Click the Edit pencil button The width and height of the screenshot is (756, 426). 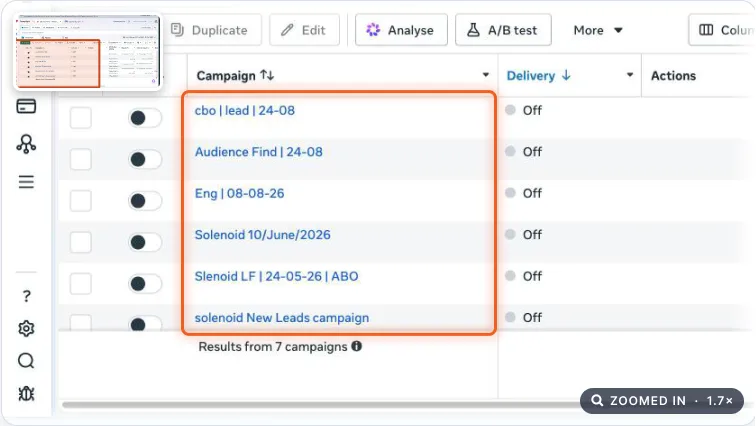click(x=304, y=30)
